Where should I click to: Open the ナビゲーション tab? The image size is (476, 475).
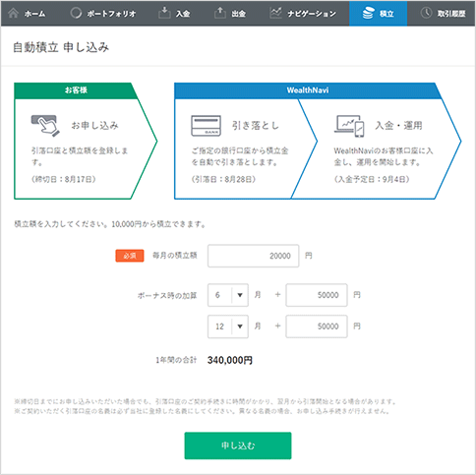point(303,14)
